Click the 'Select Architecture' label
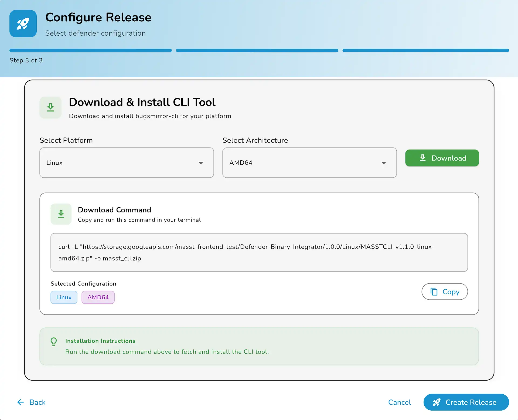Image resolution: width=518 pixels, height=420 pixels. tap(255, 140)
